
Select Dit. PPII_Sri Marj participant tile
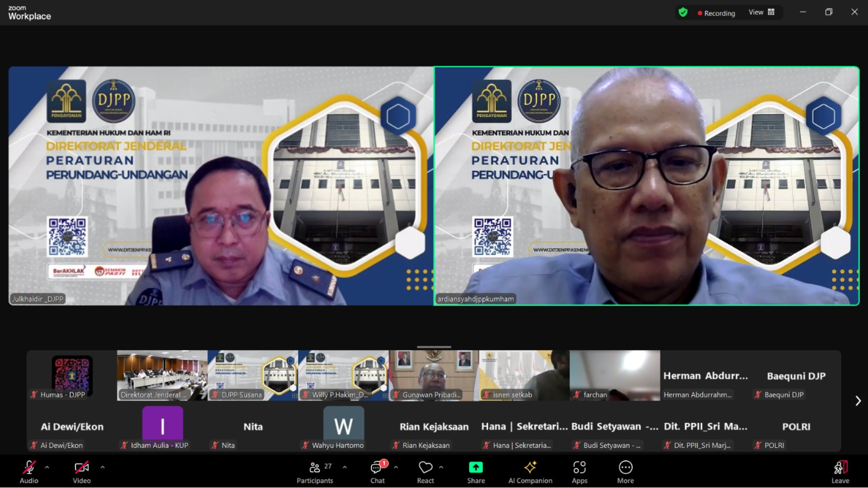click(x=705, y=427)
